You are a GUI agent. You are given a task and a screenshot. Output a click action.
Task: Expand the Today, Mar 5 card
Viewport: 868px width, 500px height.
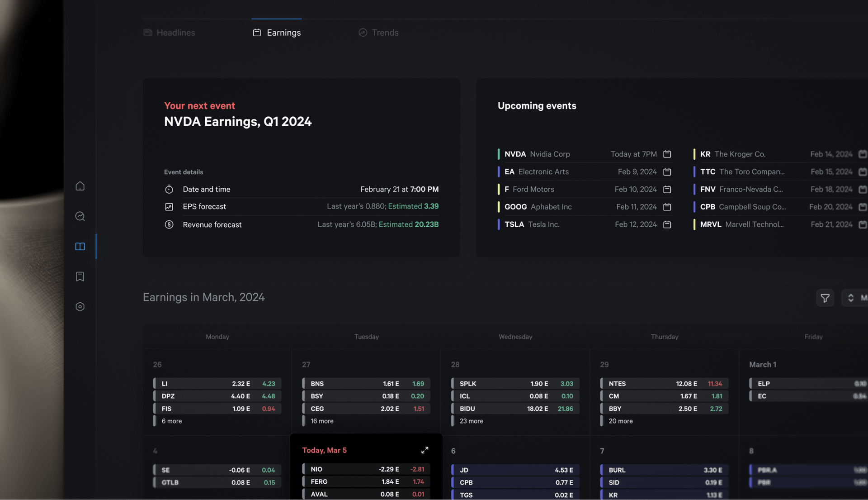point(425,450)
